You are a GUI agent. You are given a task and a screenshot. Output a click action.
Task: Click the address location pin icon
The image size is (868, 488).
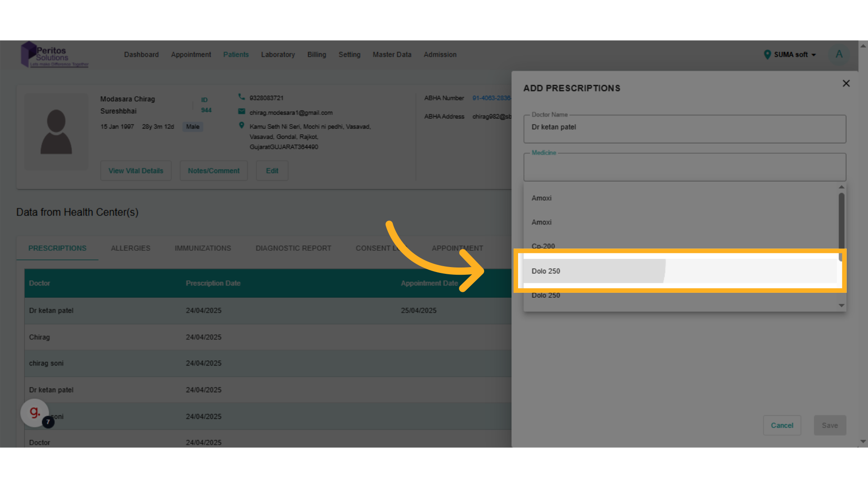[x=241, y=126]
